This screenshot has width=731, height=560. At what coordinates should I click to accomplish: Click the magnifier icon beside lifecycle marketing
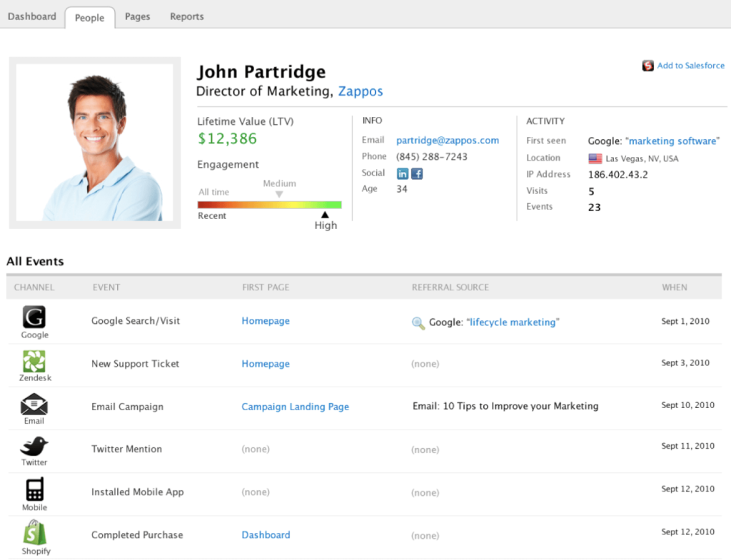coord(418,323)
